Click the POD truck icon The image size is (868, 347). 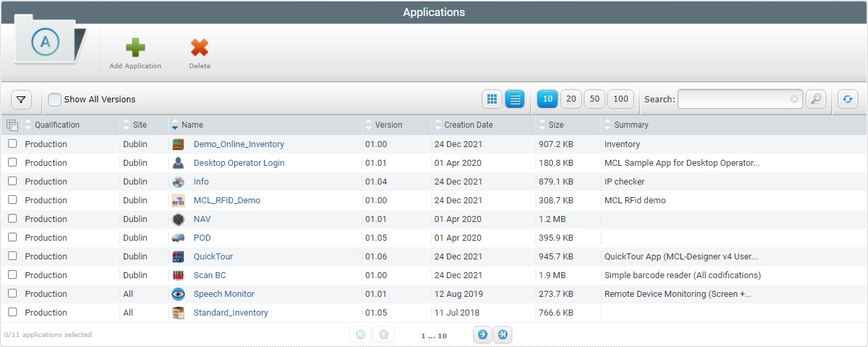coord(178,238)
